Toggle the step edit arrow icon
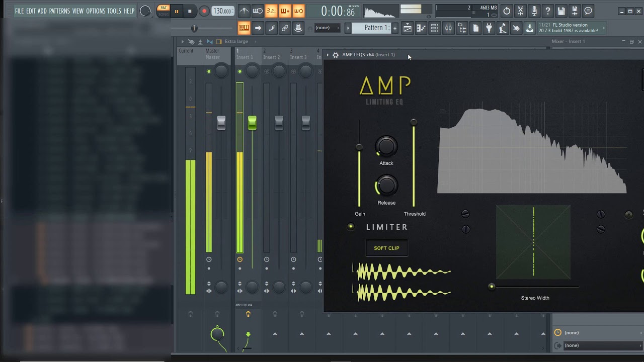The image size is (644, 362). click(x=258, y=28)
